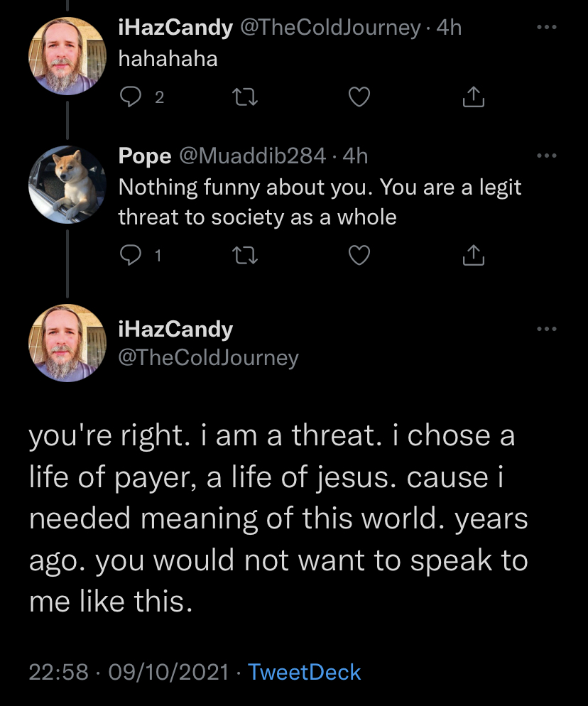Open more options on hahahaha tweet

pos(547,28)
